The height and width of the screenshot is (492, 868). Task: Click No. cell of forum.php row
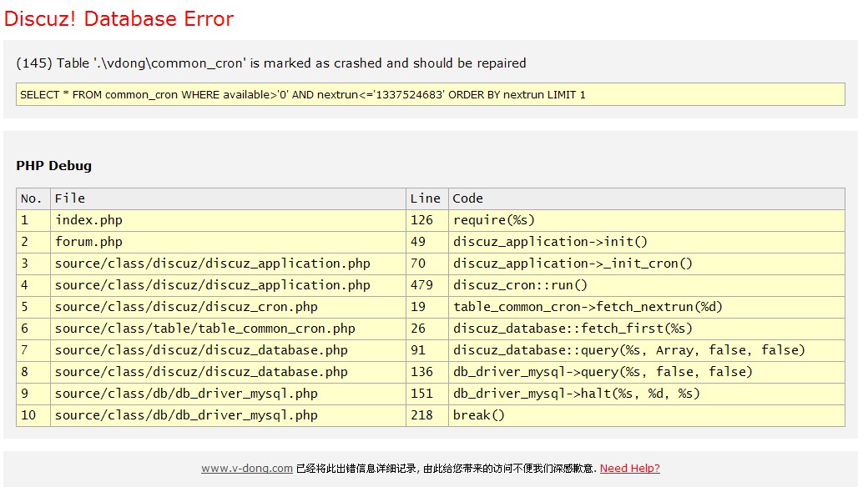33,242
